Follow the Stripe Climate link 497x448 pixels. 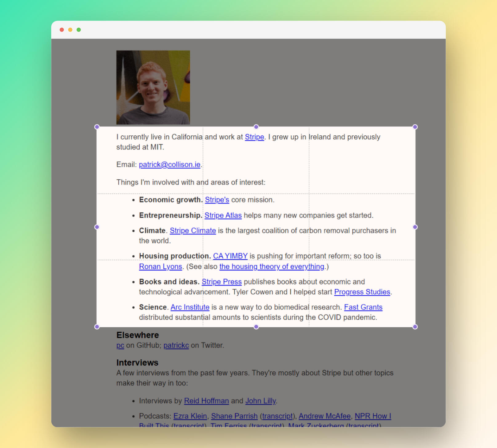tap(193, 231)
